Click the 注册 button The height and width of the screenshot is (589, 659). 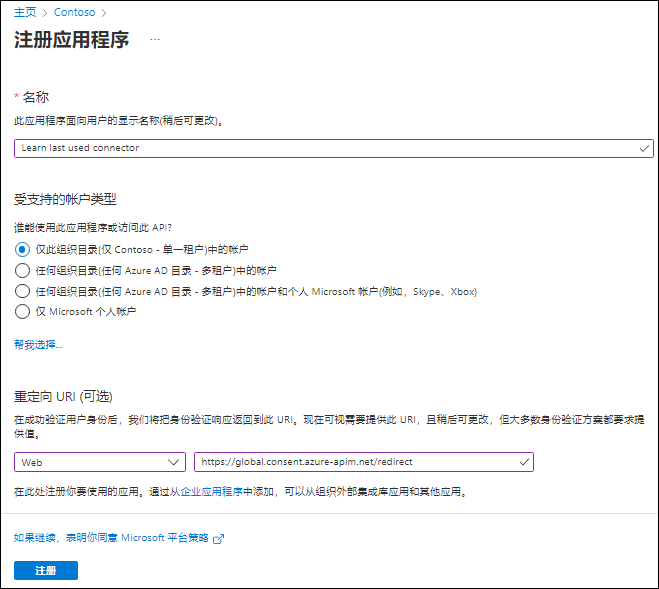point(46,571)
